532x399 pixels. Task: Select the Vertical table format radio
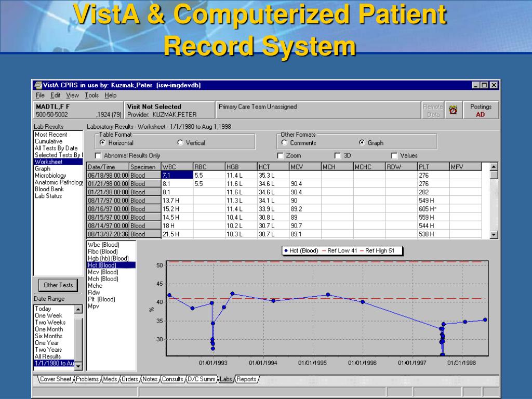coord(180,143)
